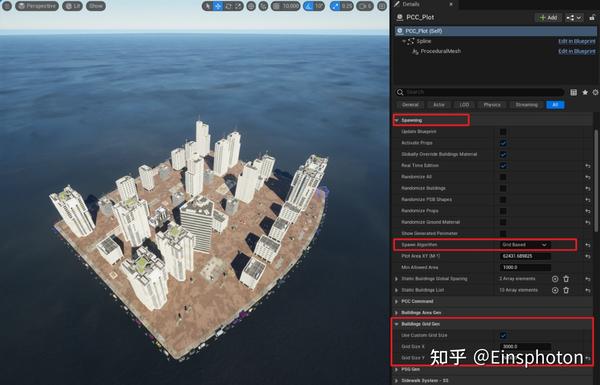Click Edit in Blueprint link for ProceduralMesh

point(577,51)
